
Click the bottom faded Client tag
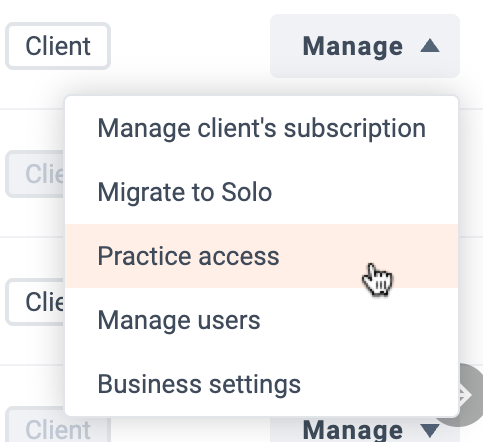(x=58, y=427)
